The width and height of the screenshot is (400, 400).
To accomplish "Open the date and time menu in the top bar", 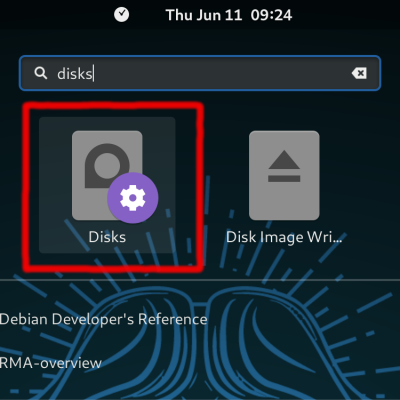I will click(x=229, y=15).
